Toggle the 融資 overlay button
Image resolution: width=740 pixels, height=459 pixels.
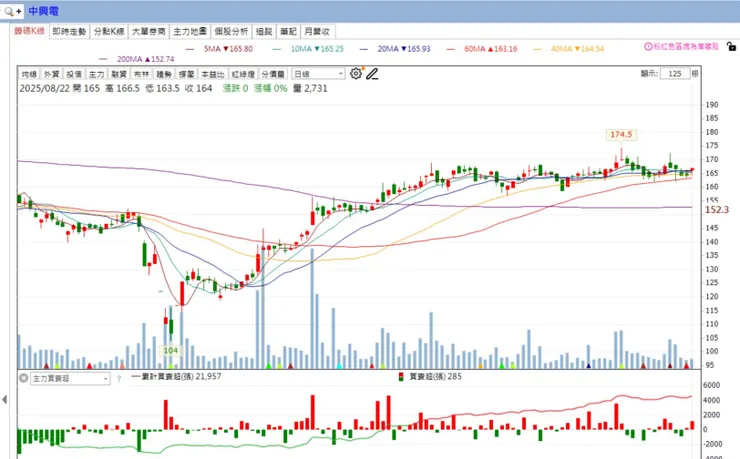point(119,74)
